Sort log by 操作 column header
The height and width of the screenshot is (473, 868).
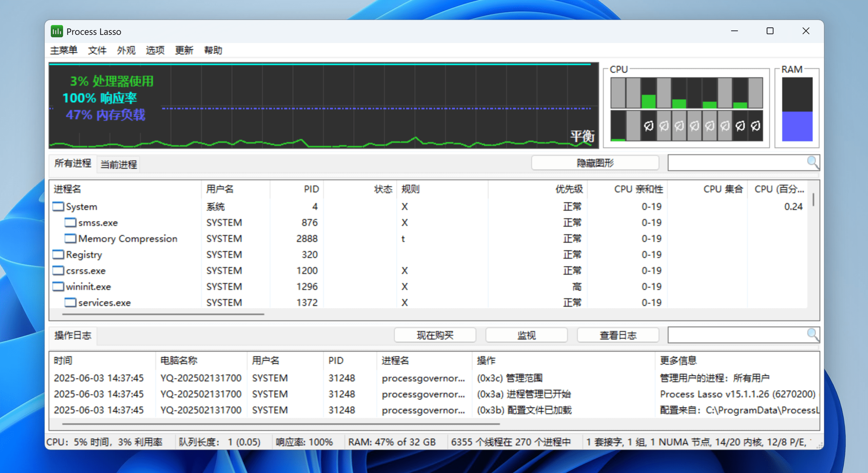[x=563, y=361]
